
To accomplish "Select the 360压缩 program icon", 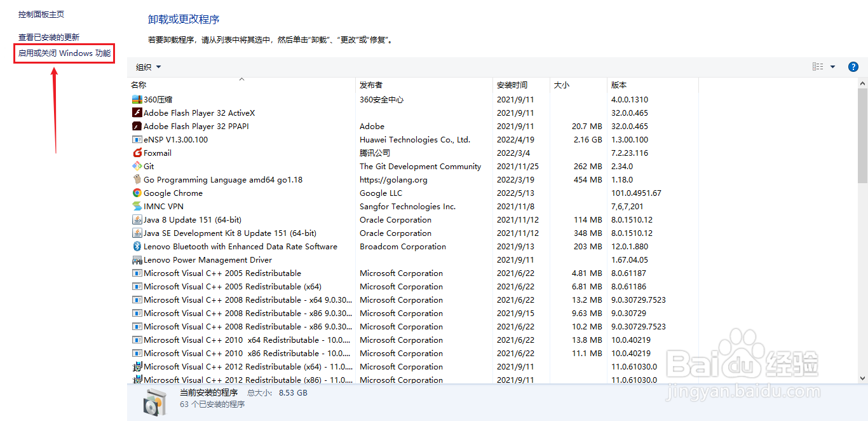I will pos(137,99).
